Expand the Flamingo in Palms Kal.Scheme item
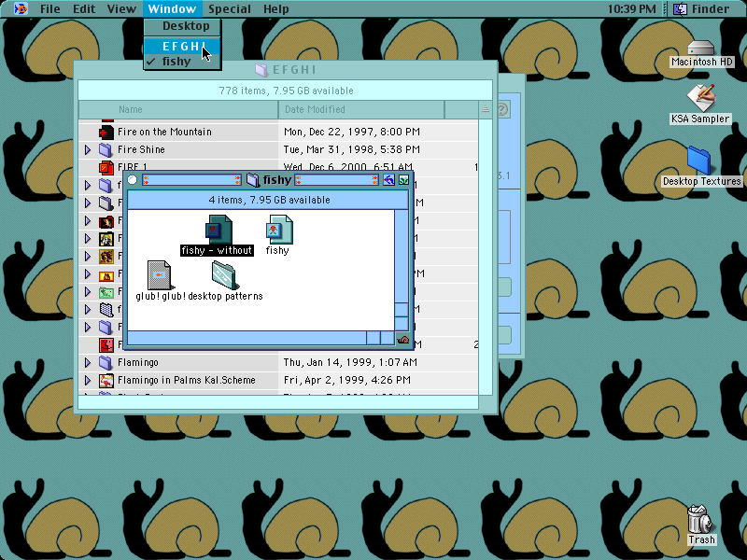This screenshot has height=560, width=747. (x=88, y=380)
